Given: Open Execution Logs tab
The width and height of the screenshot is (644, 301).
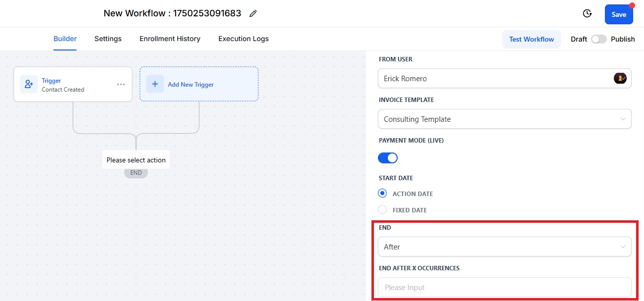Looking at the screenshot, I should pyautogui.click(x=243, y=39).
